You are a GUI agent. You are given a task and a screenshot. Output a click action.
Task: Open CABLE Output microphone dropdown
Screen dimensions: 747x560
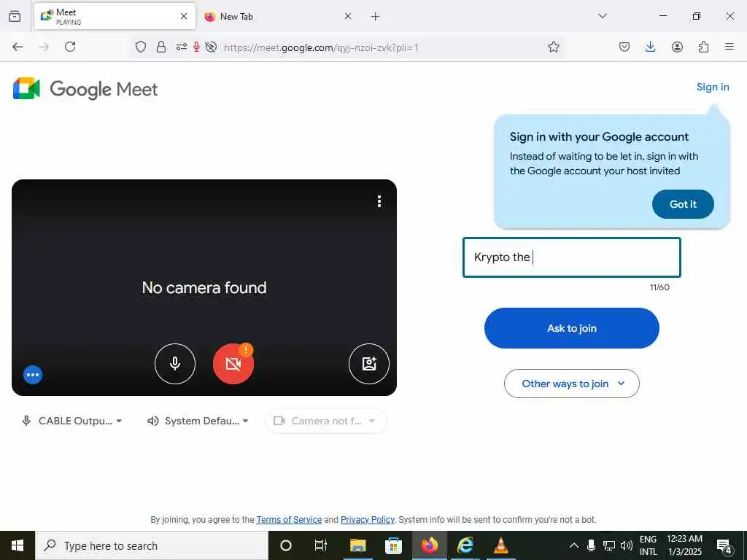click(x=72, y=421)
